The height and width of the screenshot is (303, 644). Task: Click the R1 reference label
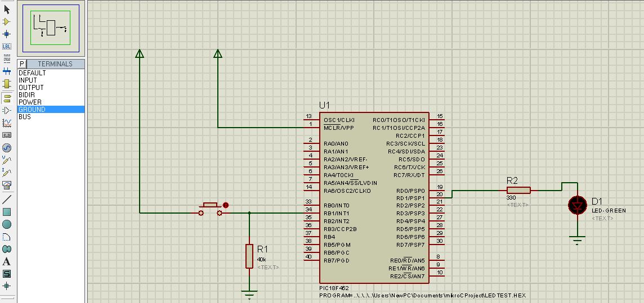[262, 249]
